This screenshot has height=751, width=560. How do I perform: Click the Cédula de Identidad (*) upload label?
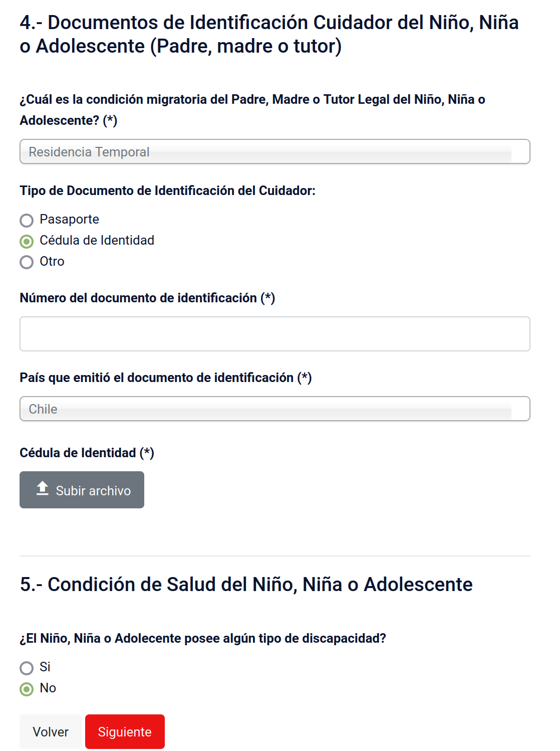(87, 453)
